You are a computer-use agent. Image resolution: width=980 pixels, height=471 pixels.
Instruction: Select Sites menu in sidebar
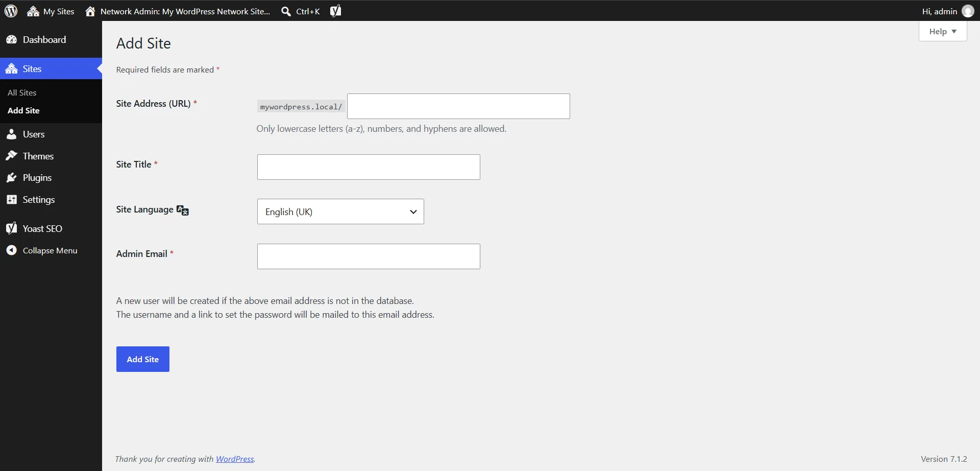tap(51, 68)
